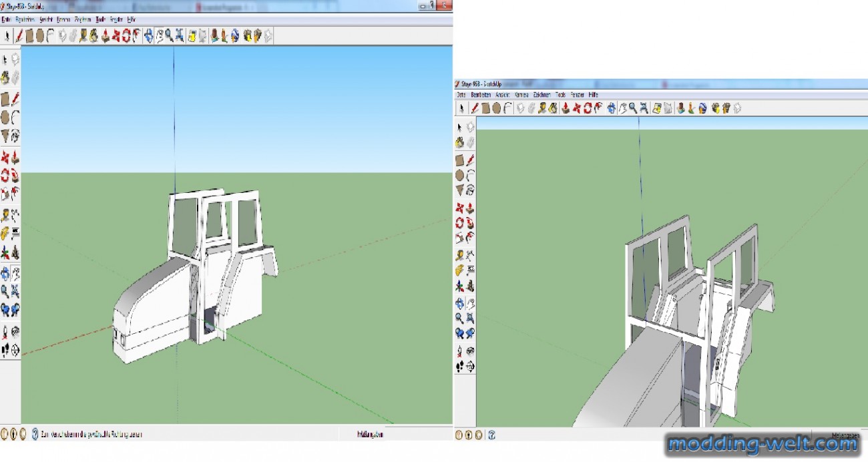Activate Tape Measure in right window's top toolbar
The width and height of the screenshot is (868, 462).
coord(542,108)
